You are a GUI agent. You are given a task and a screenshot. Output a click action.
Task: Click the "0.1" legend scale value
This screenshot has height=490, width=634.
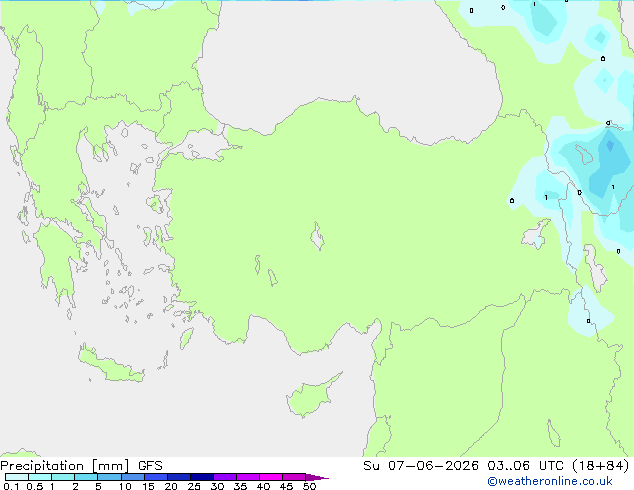(x=11, y=486)
